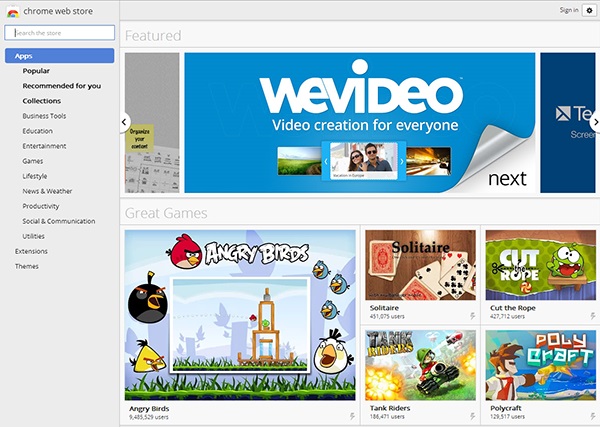Open the Popular apps list
The width and height of the screenshot is (600, 427).
36,71
